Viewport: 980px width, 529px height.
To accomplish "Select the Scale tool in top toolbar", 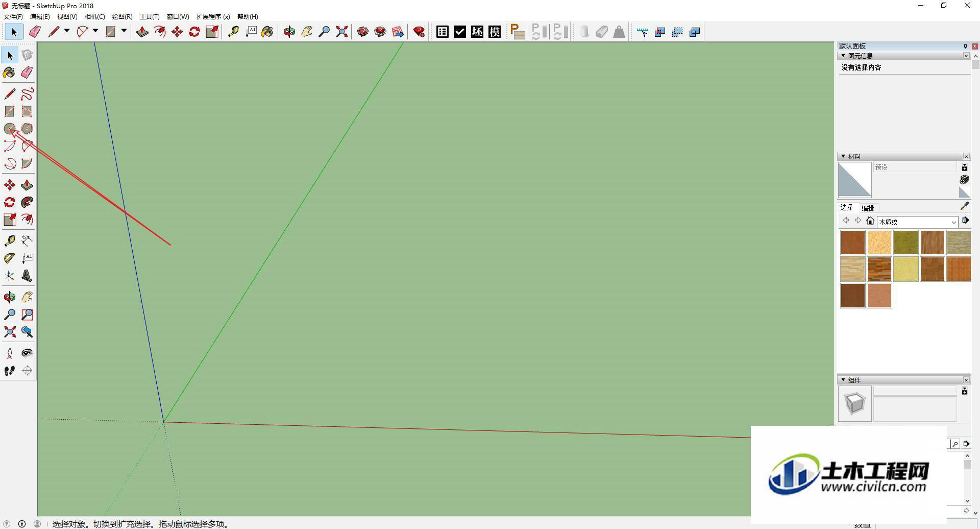I will coord(212,32).
